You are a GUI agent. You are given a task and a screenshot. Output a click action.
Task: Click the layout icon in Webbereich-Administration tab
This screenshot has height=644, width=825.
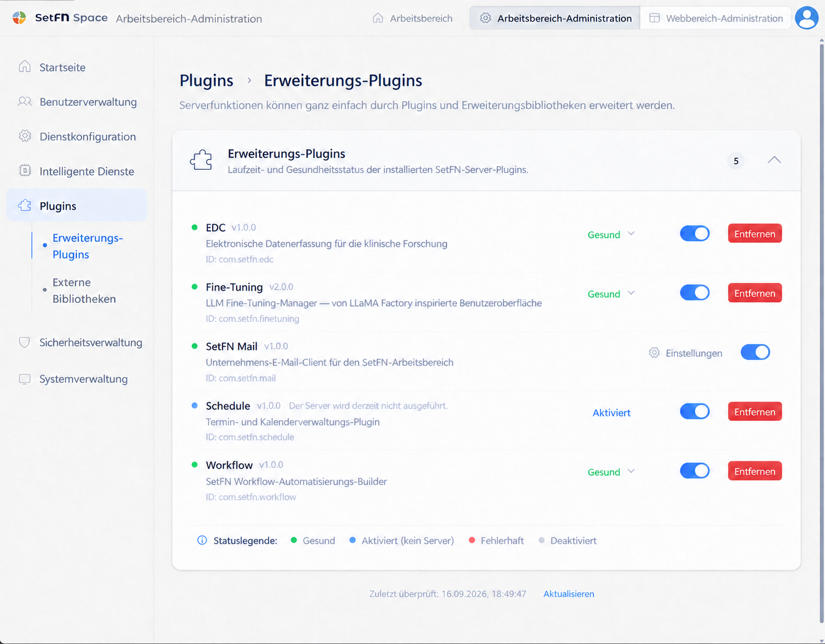pyautogui.click(x=654, y=18)
